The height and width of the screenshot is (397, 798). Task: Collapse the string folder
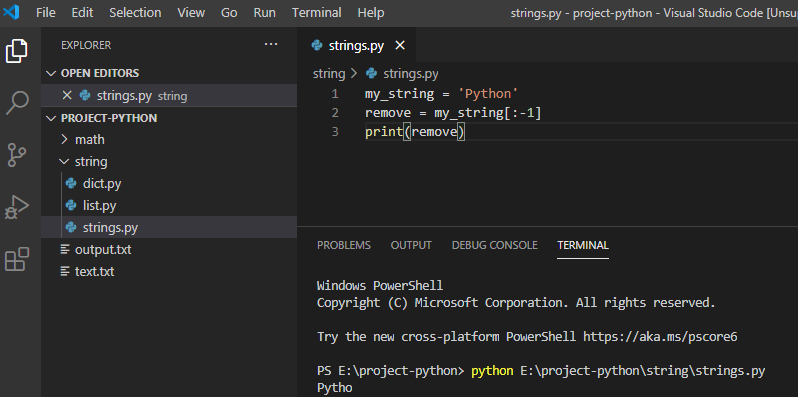64,161
